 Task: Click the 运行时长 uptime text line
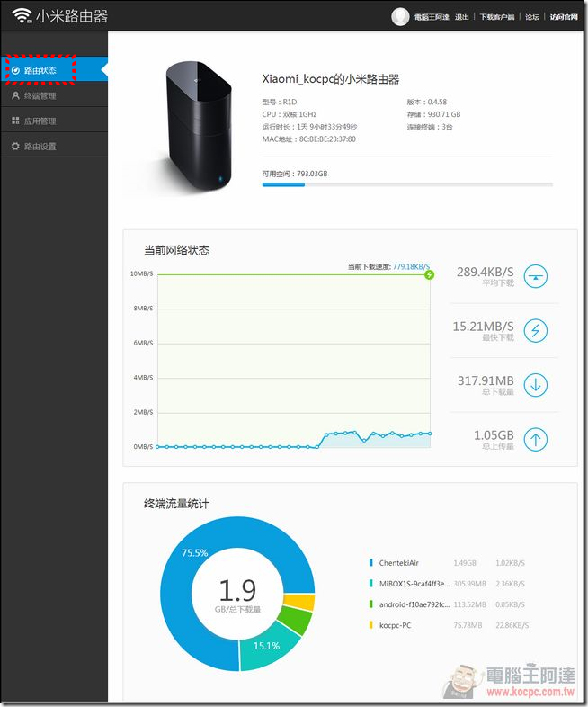309,127
